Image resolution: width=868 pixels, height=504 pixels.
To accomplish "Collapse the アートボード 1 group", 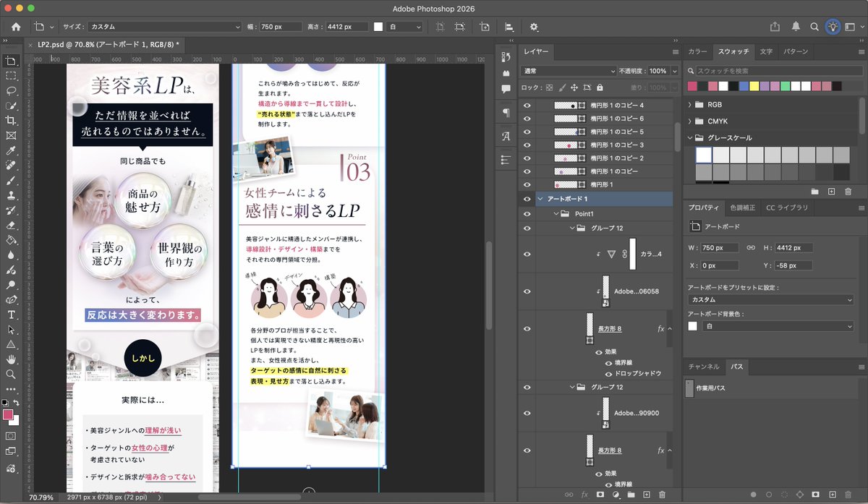I will [540, 198].
